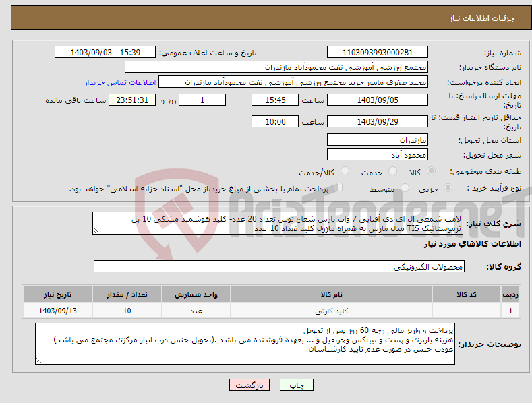This screenshot has height=403, width=532.
Task: Click the price validity date 1403/09/29
Action: [x=378, y=121]
